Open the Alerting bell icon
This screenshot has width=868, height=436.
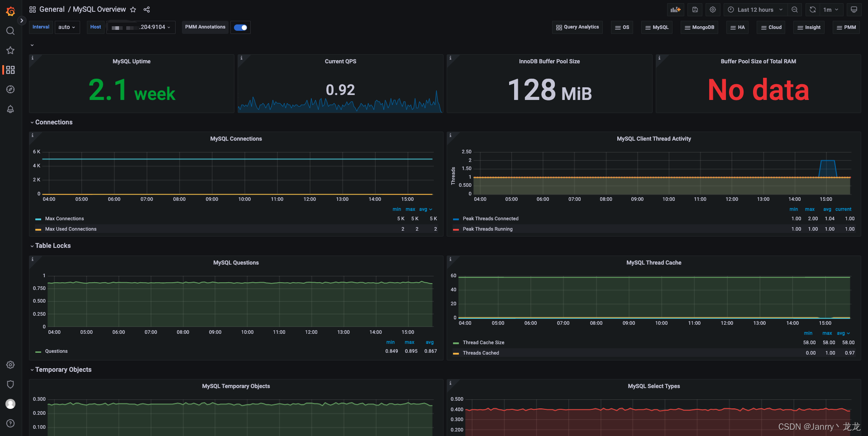pos(10,109)
